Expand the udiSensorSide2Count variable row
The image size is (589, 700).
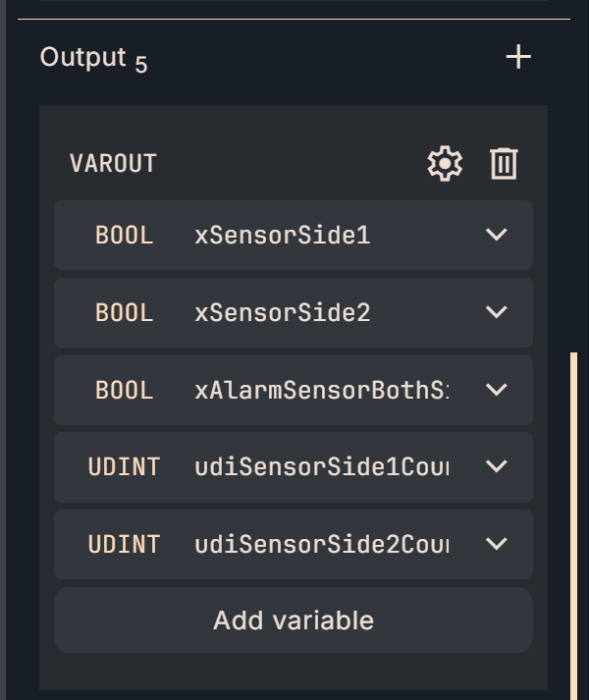coord(497,544)
